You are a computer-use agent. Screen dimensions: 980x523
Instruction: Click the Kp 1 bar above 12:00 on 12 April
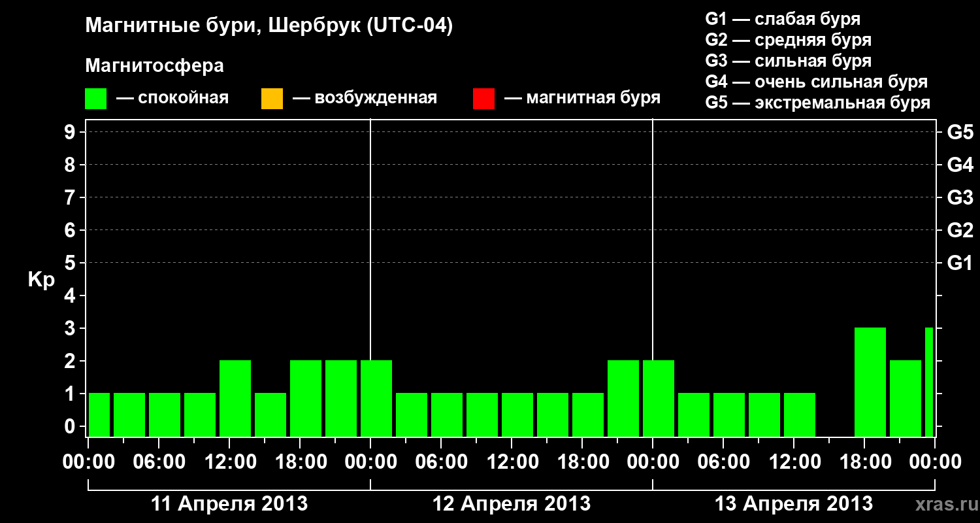click(x=517, y=414)
